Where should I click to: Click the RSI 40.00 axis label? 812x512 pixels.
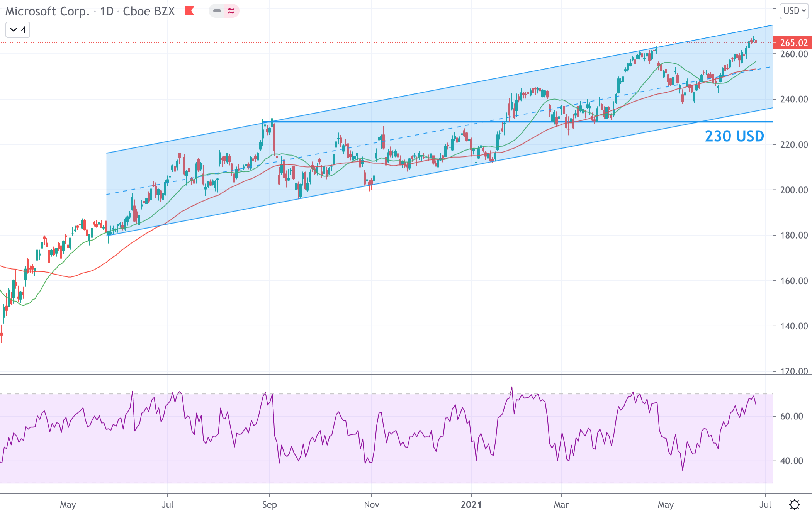(792, 461)
